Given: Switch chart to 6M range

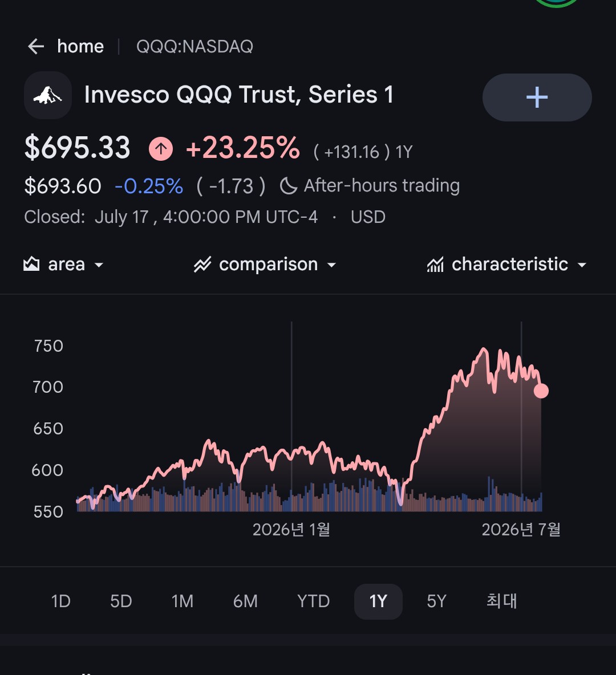Looking at the screenshot, I should click(245, 601).
